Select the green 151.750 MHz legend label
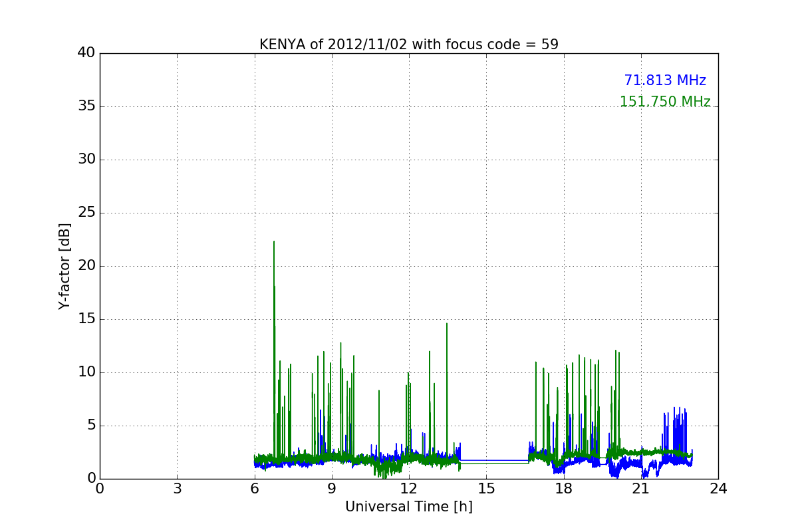Screen dimensions: 798x532 coord(665,102)
